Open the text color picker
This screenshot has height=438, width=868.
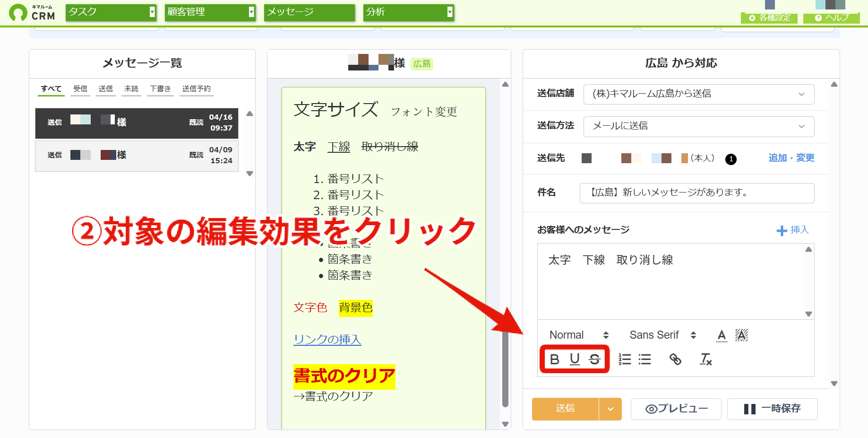pyautogui.click(x=722, y=335)
